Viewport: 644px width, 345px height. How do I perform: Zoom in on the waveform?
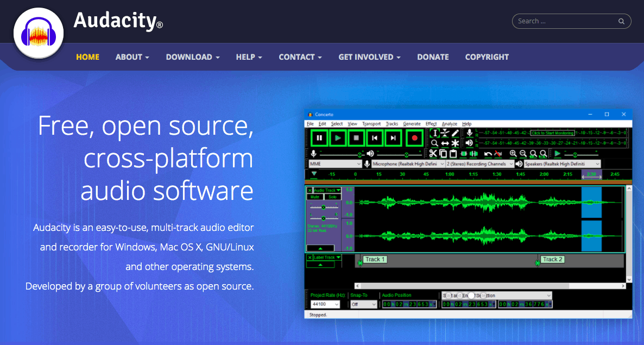click(x=513, y=154)
